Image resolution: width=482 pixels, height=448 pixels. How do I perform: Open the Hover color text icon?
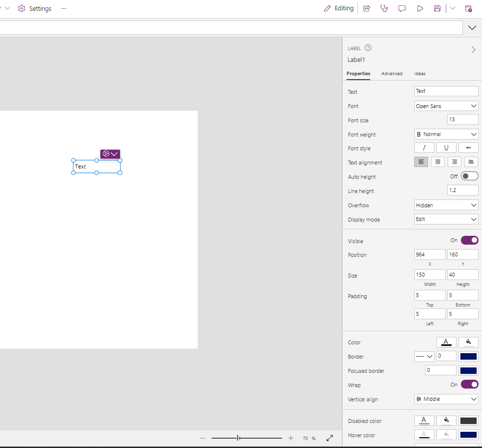pos(424,434)
